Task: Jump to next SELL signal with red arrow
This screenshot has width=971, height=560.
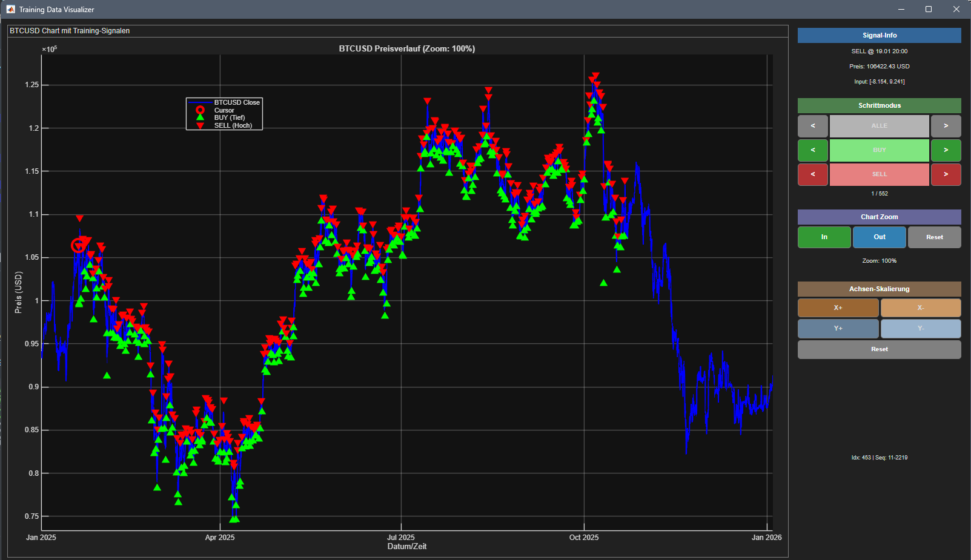Action: click(x=946, y=174)
